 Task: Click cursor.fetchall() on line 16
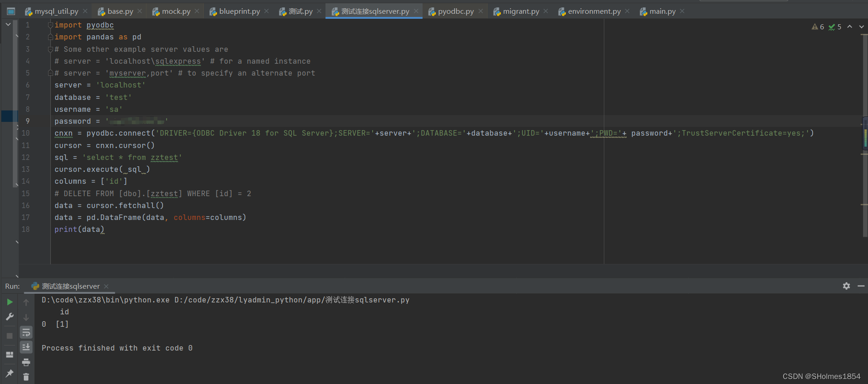pyautogui.click(x=125, y=206)
